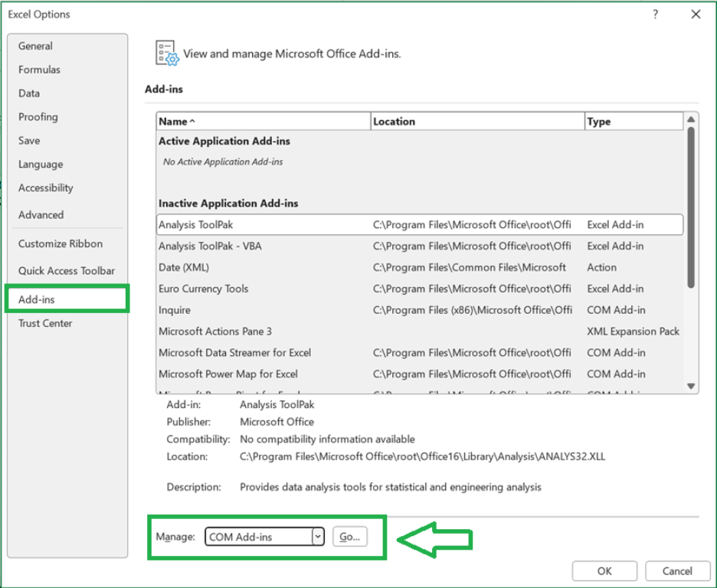This screenshot has height=588, width=717.
Task: Open the Trust Center category
Action: pos(45,323)
